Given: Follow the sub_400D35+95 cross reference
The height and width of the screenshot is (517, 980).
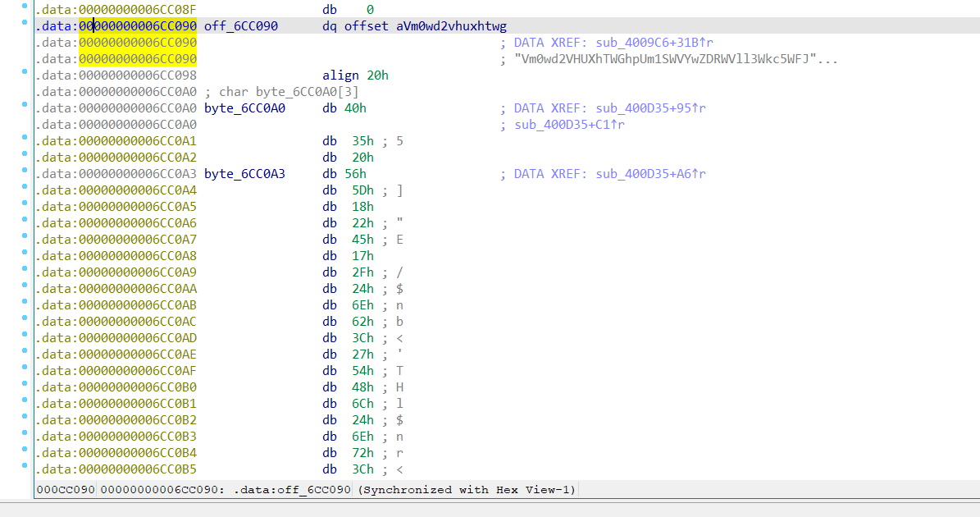Looking at the screenshot, I should tap(651, 108).
